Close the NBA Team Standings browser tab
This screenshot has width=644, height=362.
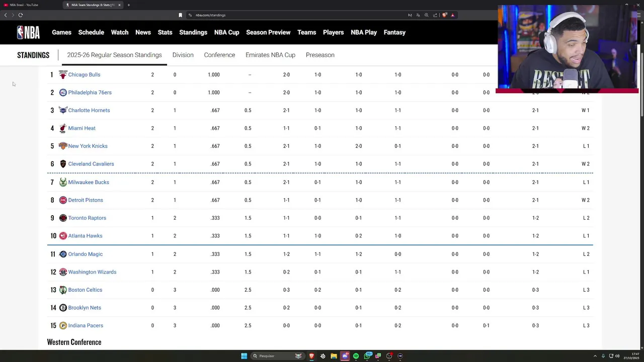pyautogui.click(x=119, y=5)
